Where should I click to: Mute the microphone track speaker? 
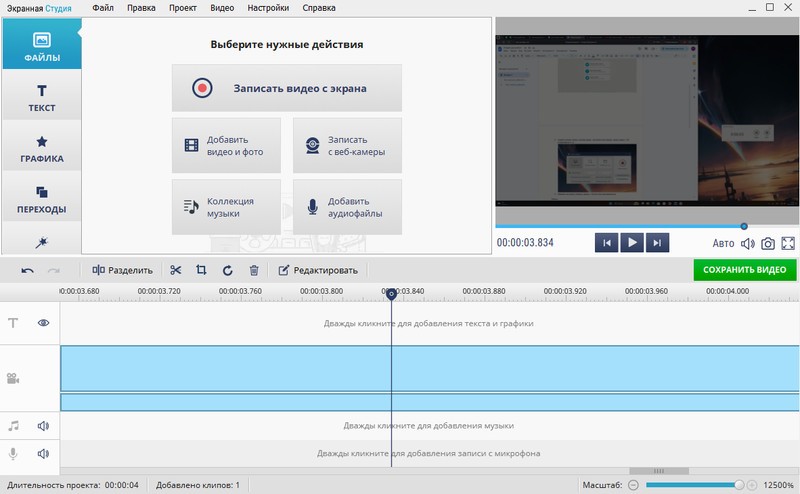pos(44,454)
